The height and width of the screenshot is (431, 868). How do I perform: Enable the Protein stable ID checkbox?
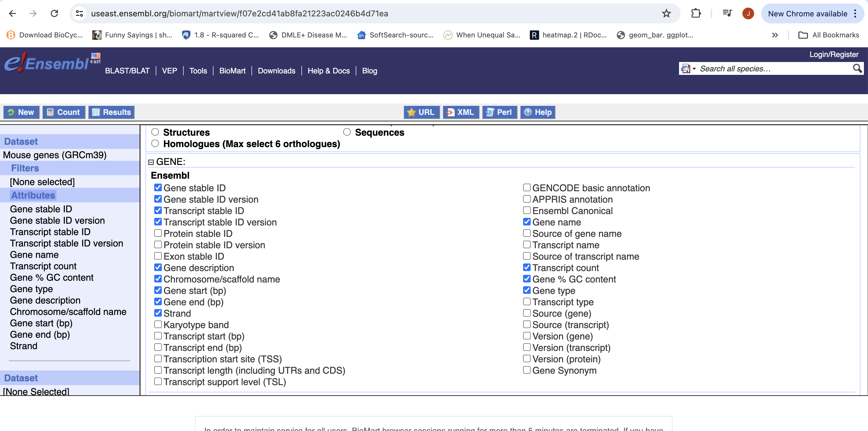coord(158,233)
